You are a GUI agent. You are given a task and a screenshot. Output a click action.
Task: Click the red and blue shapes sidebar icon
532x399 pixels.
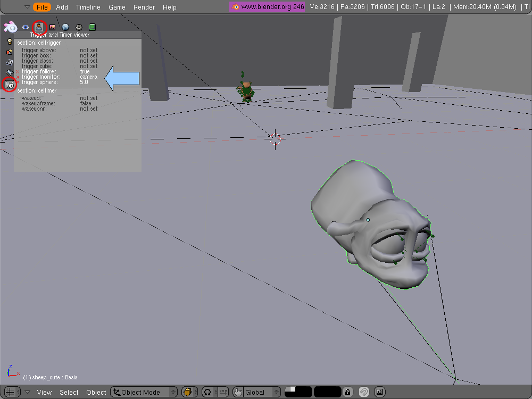point(9,52)
